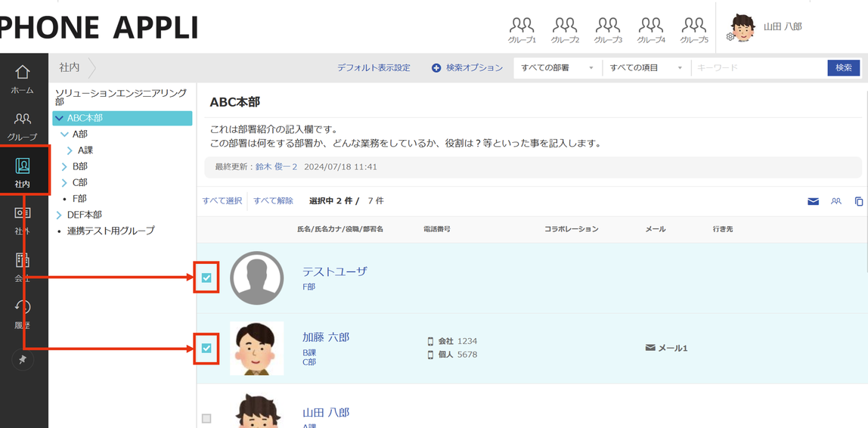Click テストユーザ placeholder avatar
Viewport: 868px width, 428px height.
click(257, 278)
